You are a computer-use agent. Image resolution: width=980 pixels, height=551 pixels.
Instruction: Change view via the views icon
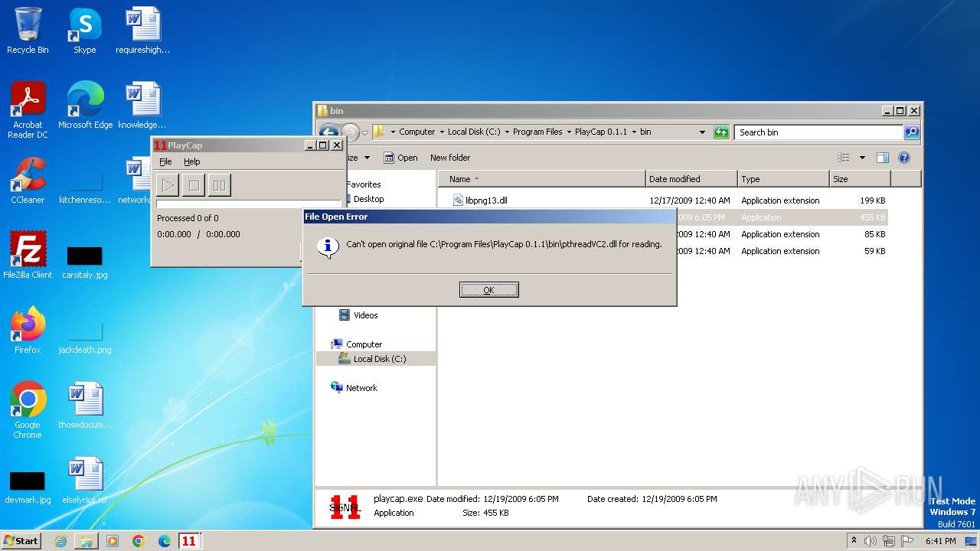(843, 158)
